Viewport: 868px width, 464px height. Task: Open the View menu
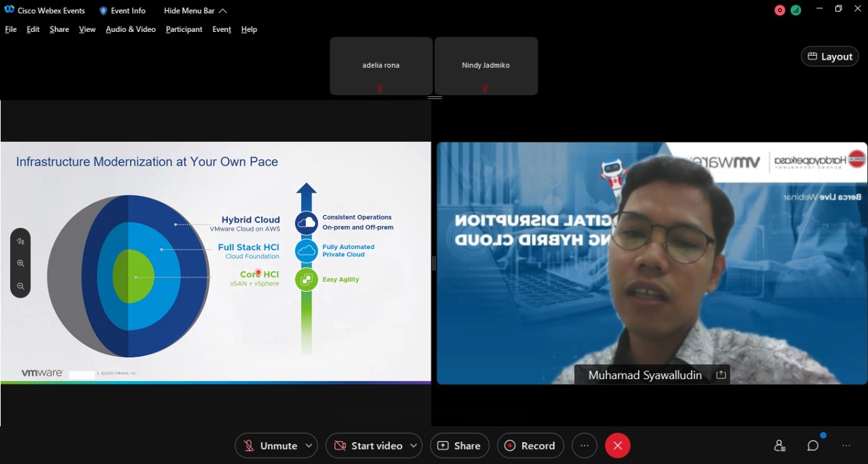click(x=87, y=29)
